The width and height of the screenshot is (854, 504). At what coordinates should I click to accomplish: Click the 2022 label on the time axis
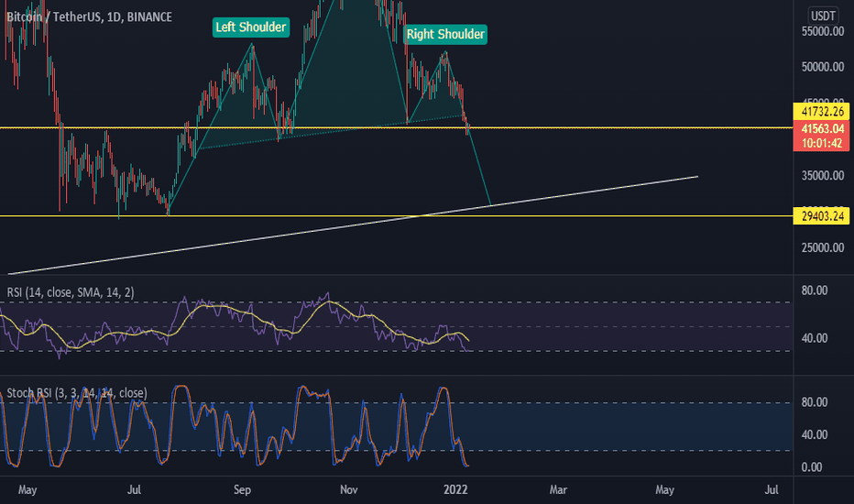(x=455, y=489)
